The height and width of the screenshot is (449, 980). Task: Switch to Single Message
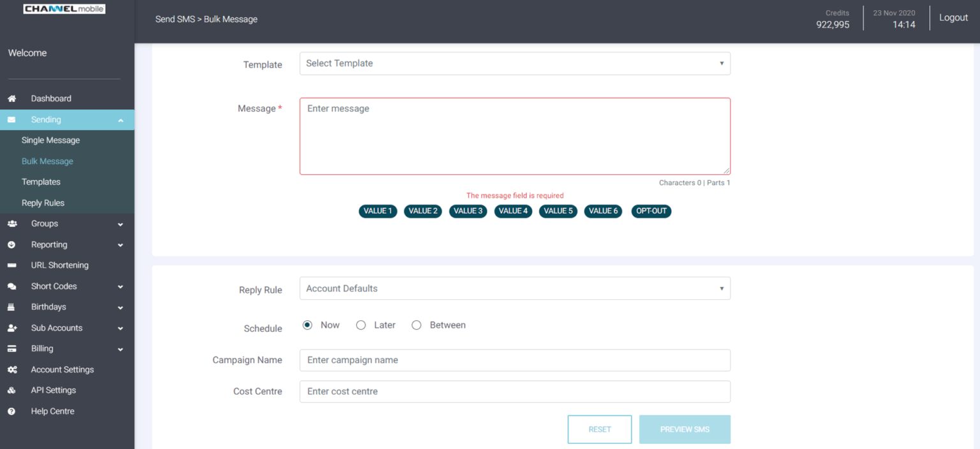(x=51, y=140)
